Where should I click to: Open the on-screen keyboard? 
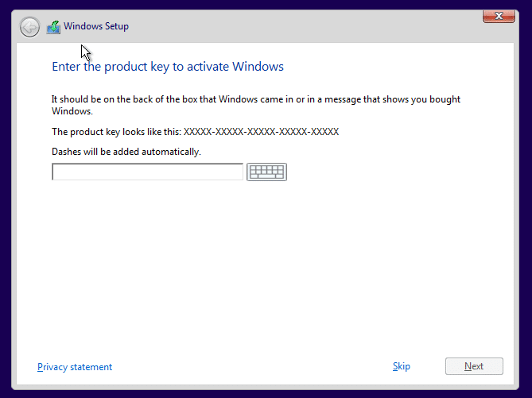[x=266, y=172]
